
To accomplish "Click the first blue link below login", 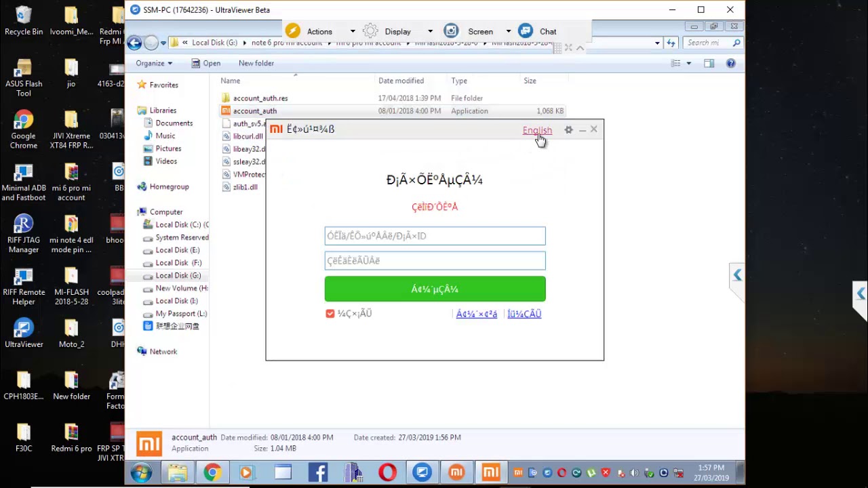I will pyautogui.click(x=477, y=314).
